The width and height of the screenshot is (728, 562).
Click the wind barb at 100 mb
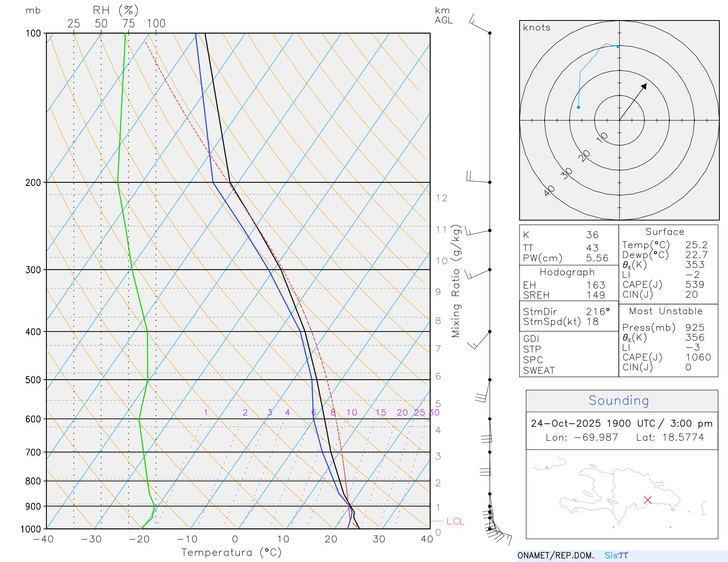pos(480,24)
